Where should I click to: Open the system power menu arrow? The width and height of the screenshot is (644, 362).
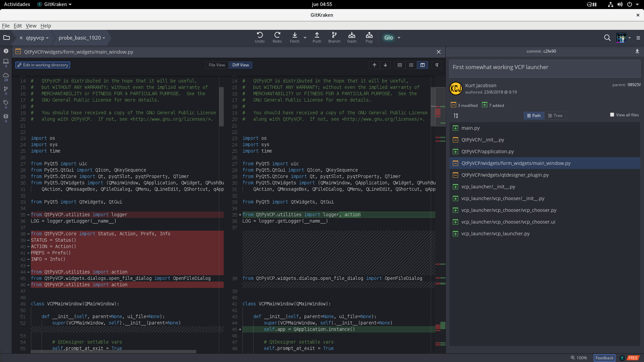637,4
